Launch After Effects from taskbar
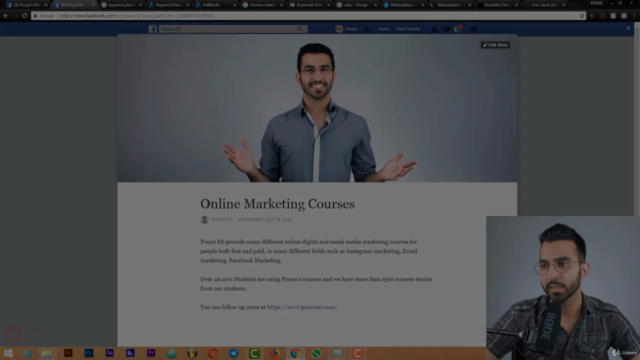The width and height of the screenshot is (640, 360). [109, 353]
